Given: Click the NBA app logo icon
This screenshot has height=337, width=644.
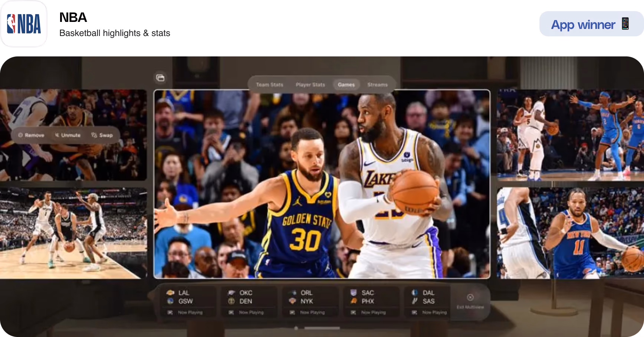Looking at the screenshot, I should point(24,24).
